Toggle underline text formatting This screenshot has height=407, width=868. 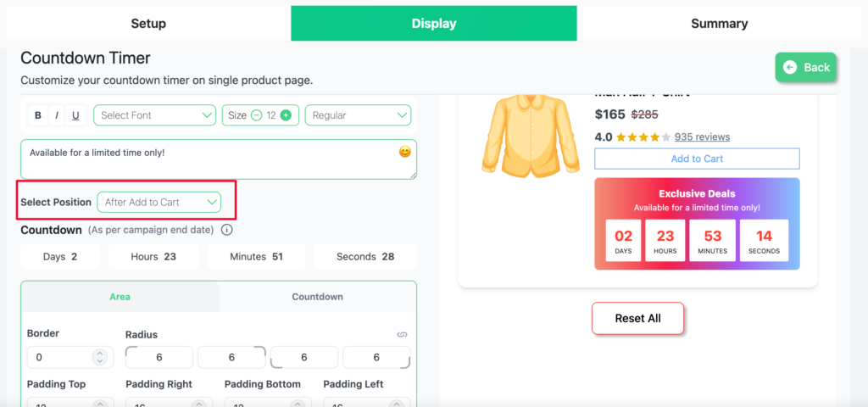tap(75, 115)
